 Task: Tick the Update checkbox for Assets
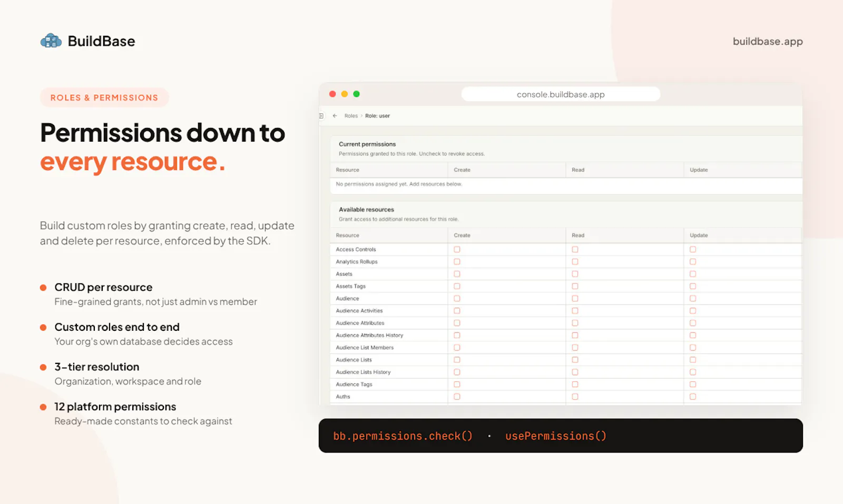693,274
